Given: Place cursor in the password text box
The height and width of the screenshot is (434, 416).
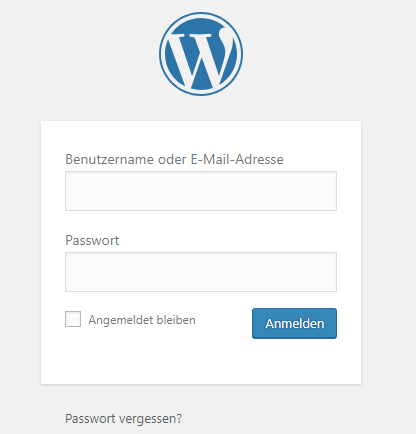Looking at the screenshot, I should [201, 272].
